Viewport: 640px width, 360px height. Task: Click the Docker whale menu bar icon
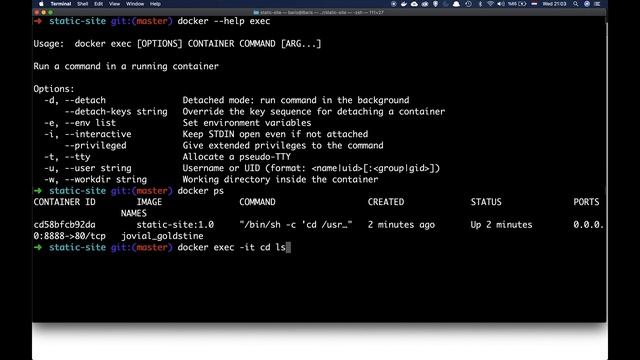pyautogui.click(x=404, y=4)
